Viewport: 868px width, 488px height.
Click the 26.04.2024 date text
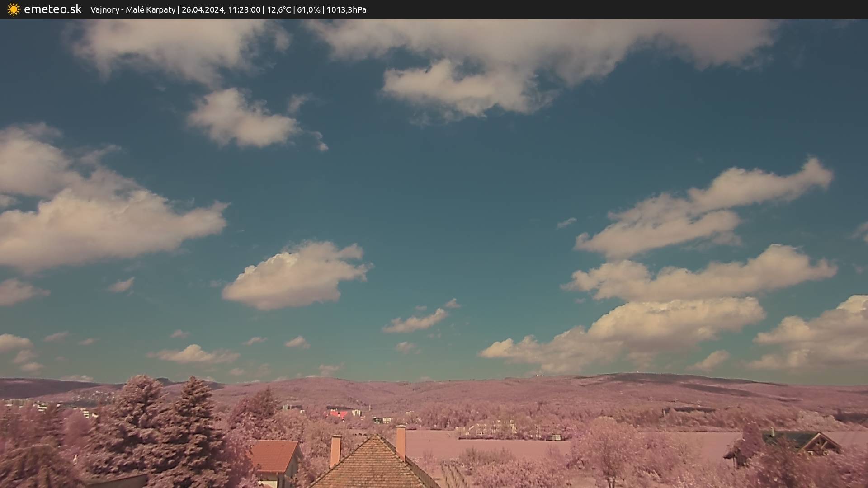point(203,10)
